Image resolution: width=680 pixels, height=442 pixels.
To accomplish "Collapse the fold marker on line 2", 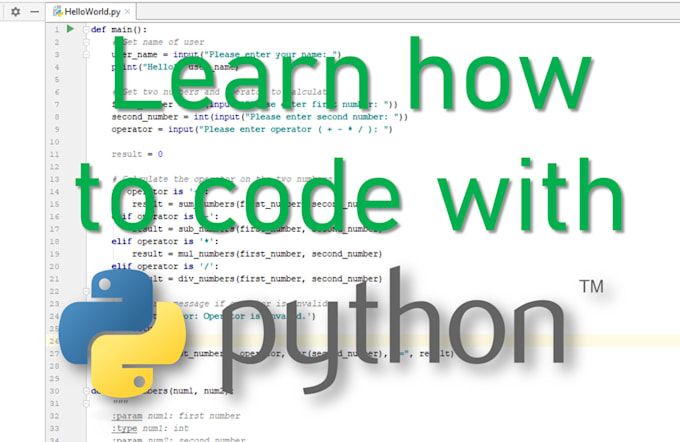I will pyautogui.click(x=86, y=42).
